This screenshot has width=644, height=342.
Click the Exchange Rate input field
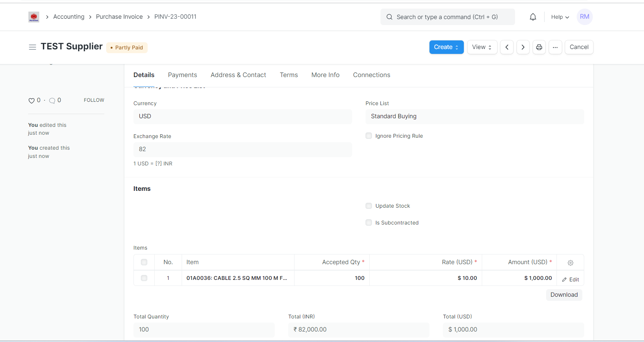coord(243,149)
